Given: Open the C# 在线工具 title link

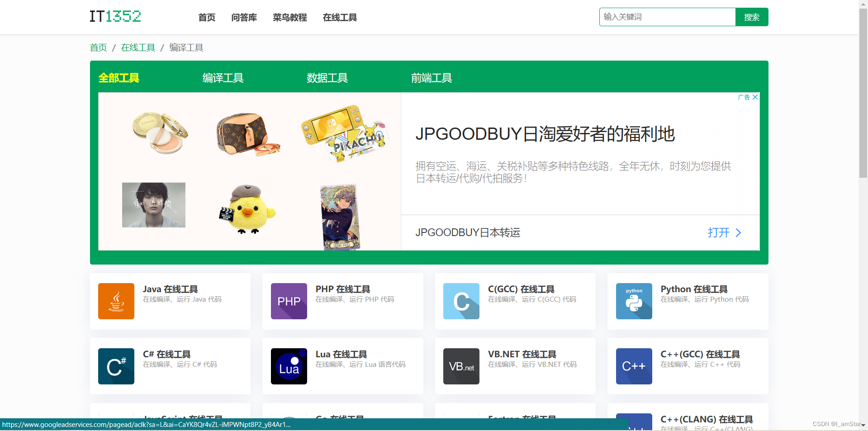Looking at the screenshot, I should click(167, 354).
